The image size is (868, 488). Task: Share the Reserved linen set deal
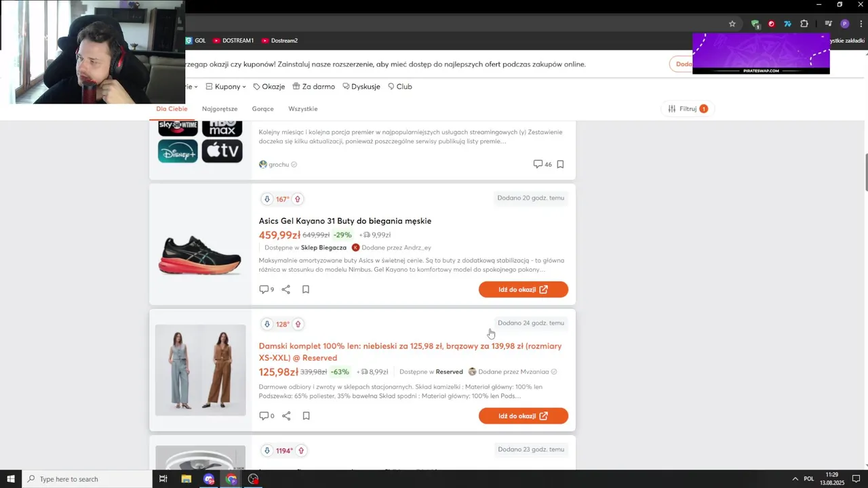tap(286, 415)
